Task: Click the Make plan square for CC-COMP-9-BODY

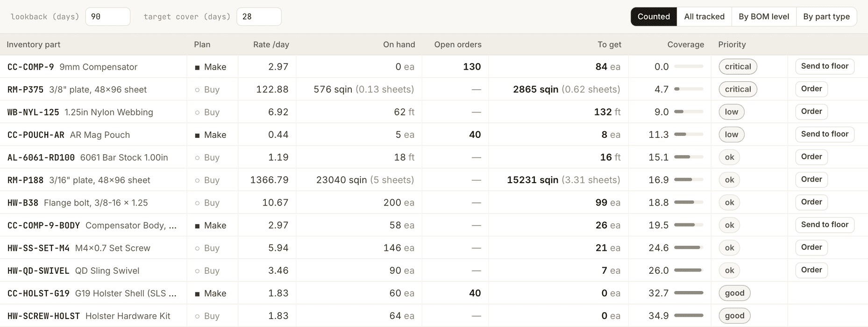Action: coord(197,226)
